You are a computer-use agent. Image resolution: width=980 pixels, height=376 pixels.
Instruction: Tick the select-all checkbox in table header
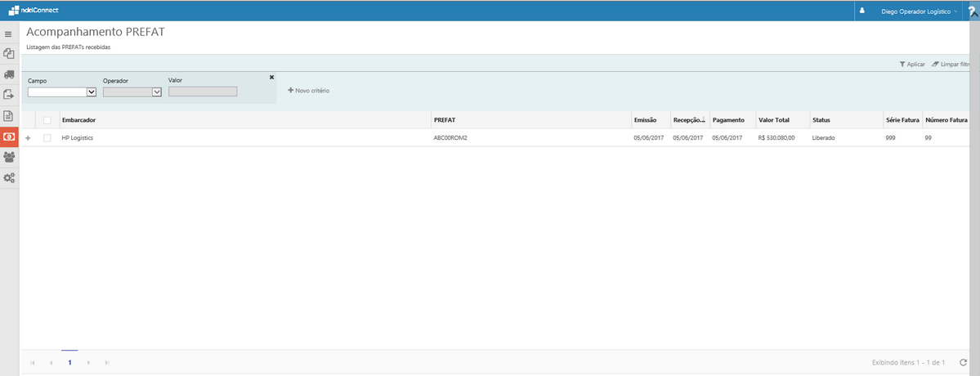pos(47,120)
